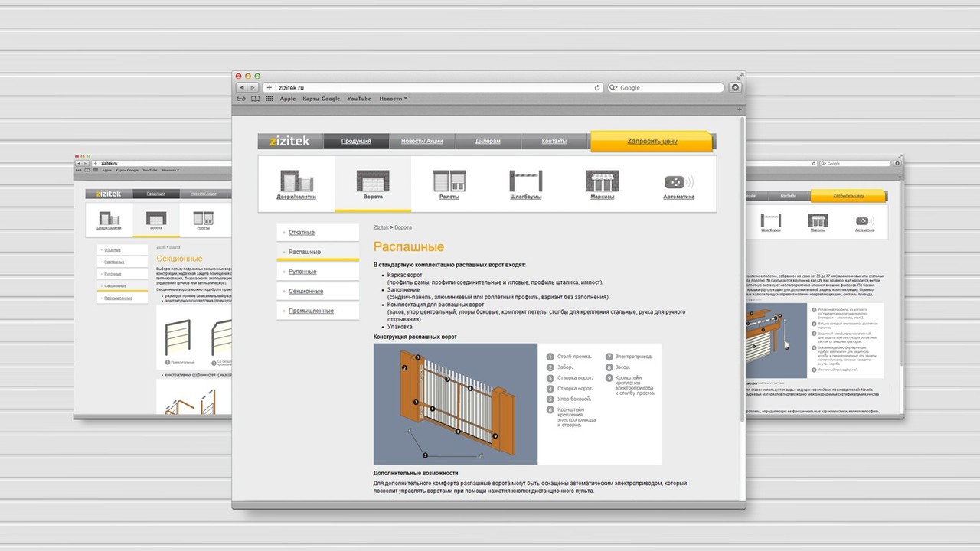Viewport: 980px width, 551px height.
Task: Open the Дилерам menu tab in front window
Action: [488, 142]
